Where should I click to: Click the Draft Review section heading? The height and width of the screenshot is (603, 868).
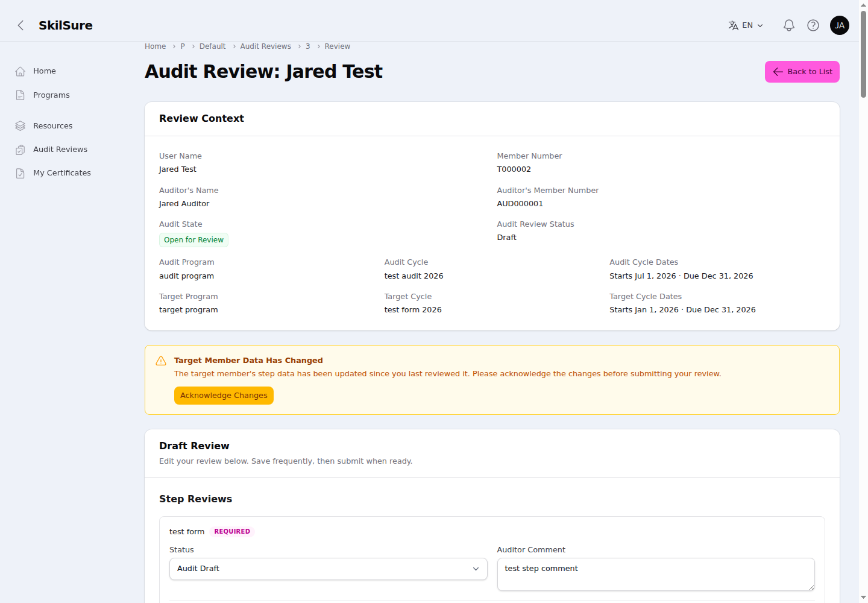[x=194, y=446]
